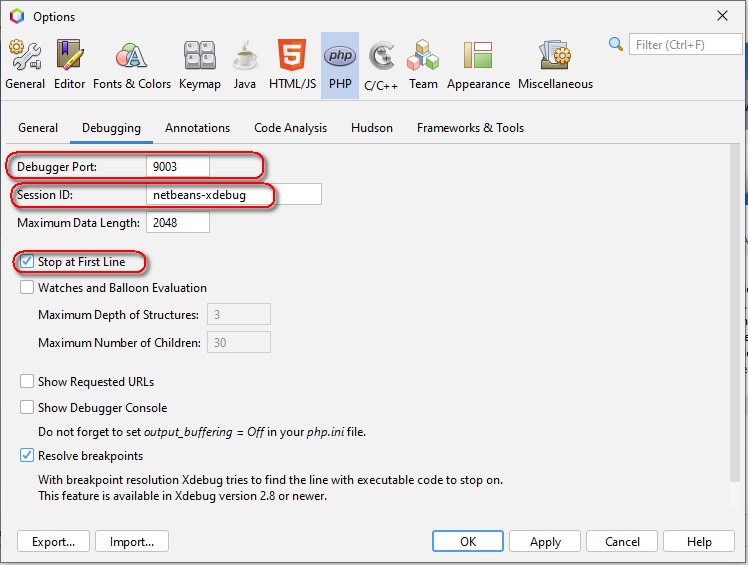Click the Apply button

coord(545,542)
